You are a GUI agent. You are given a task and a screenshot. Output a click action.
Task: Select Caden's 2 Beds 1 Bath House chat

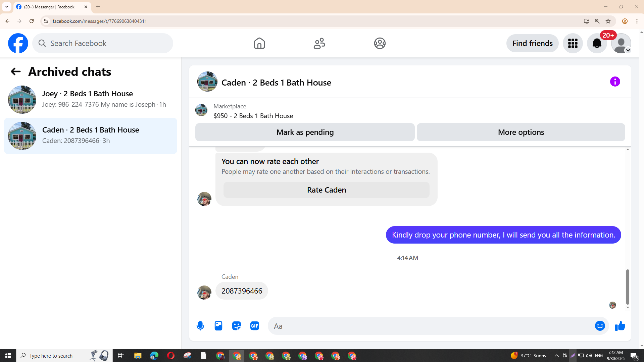[91, 136]
